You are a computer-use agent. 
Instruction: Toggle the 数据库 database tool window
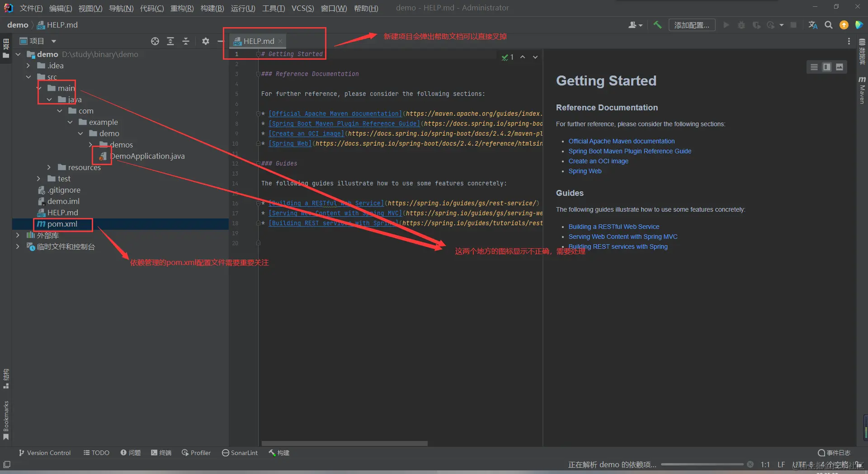(862, 51)
